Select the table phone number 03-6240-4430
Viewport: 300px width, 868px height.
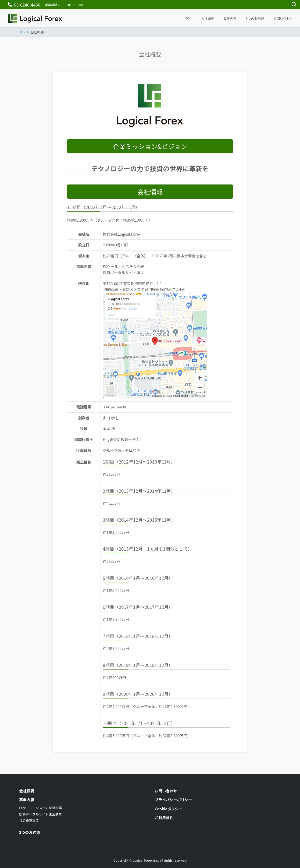pos(114,407)
